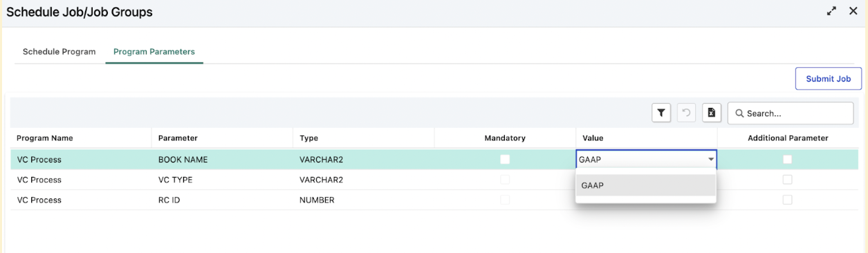Open the filter icon in grid toolbar
Viewport: 868px width, 253px height.
click(661, 113)
